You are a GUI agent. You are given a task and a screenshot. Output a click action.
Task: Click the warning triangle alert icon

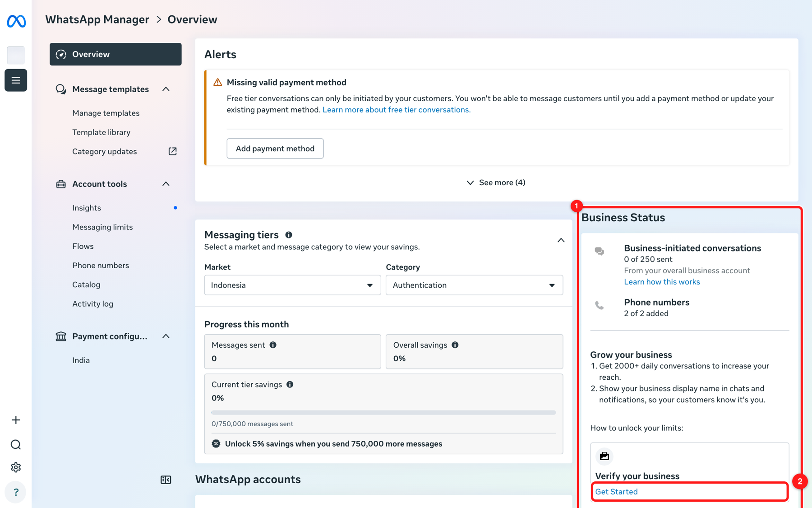[x=217, y=82]
